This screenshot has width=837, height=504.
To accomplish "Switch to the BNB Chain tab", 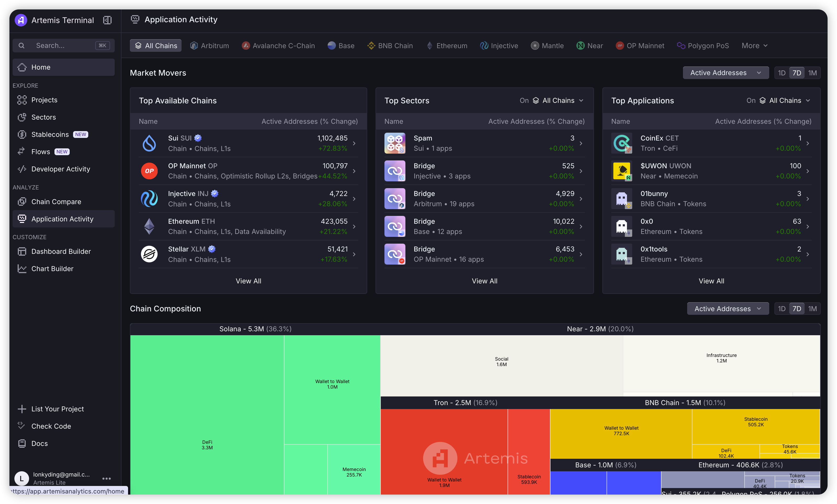I will [390, 46].
